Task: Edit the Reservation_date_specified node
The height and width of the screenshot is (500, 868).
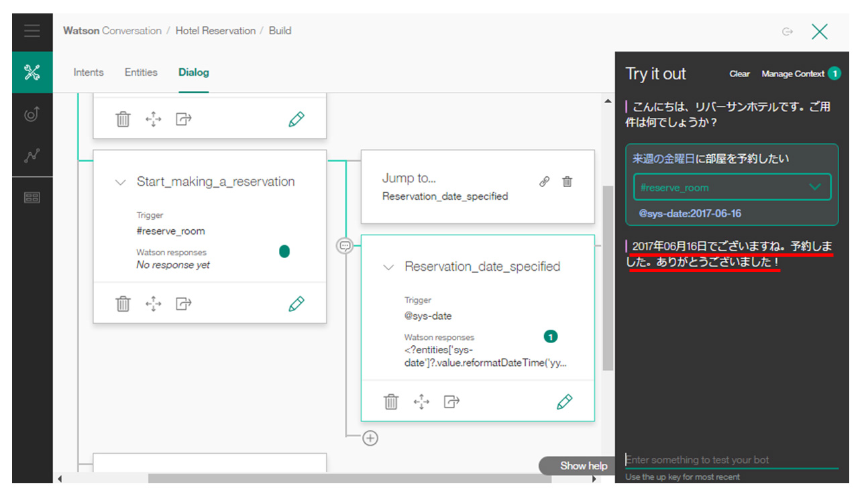Action: click(x=564, y=401)
